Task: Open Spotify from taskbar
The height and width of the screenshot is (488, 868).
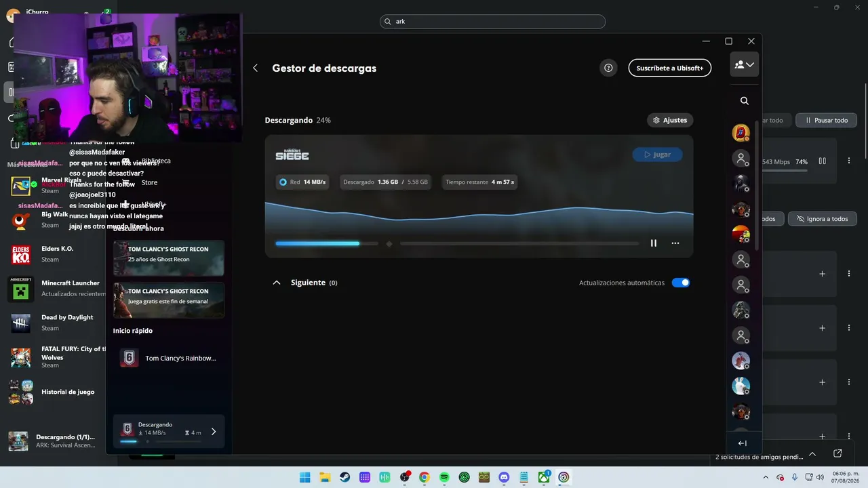Action: click(444, 477)
